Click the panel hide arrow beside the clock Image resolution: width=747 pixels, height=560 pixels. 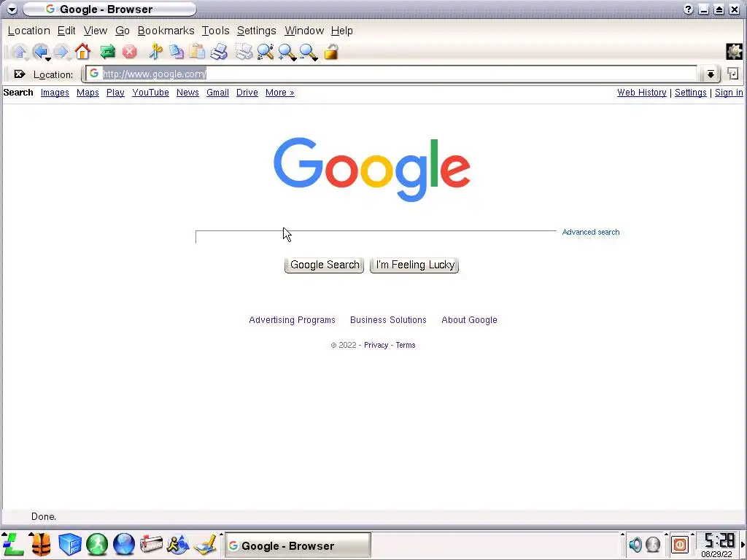743,544
